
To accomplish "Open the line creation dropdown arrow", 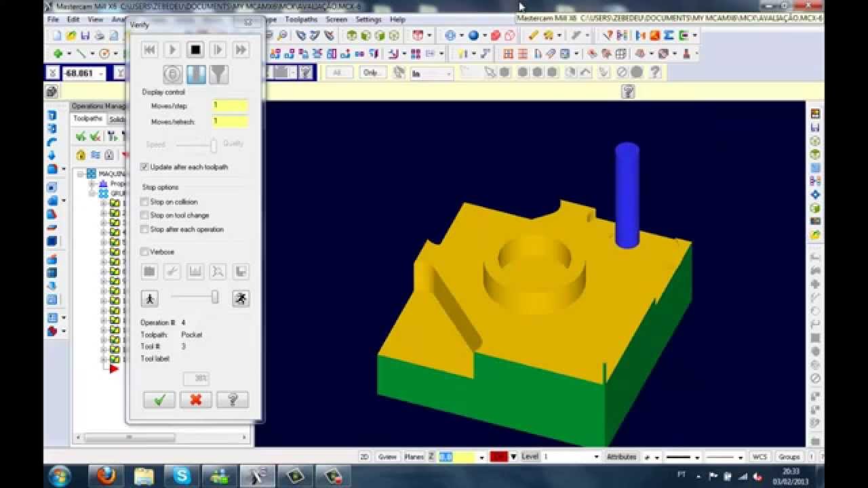I will (x=94, y=54).
